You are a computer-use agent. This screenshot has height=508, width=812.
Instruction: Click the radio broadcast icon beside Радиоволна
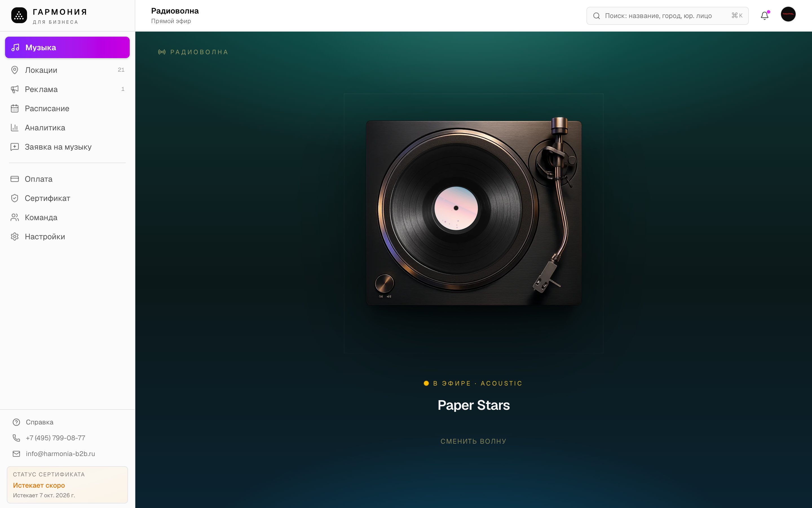(x=162, y=52)
